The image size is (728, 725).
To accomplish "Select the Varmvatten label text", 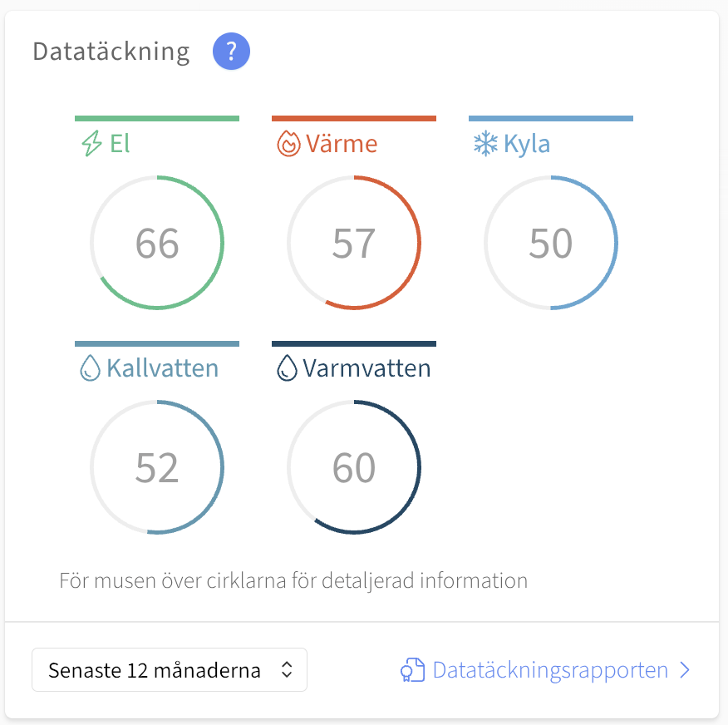I will 366,368.
